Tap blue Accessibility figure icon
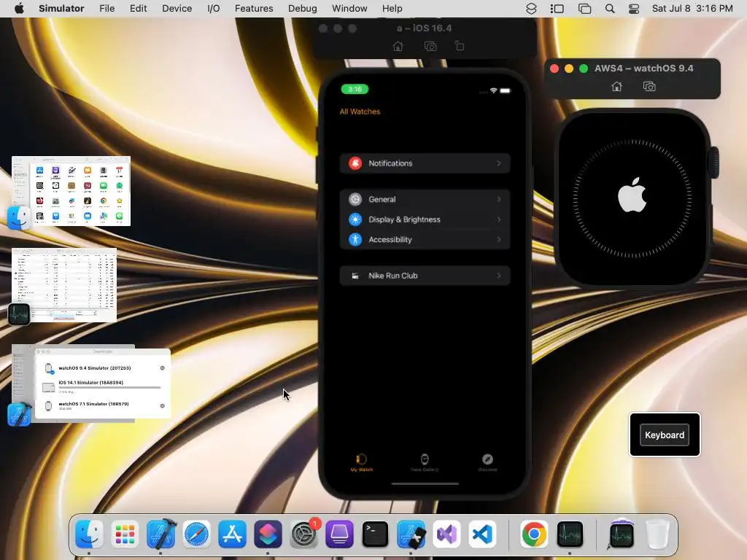The image size is (747, 560). (x=355, y=239)
